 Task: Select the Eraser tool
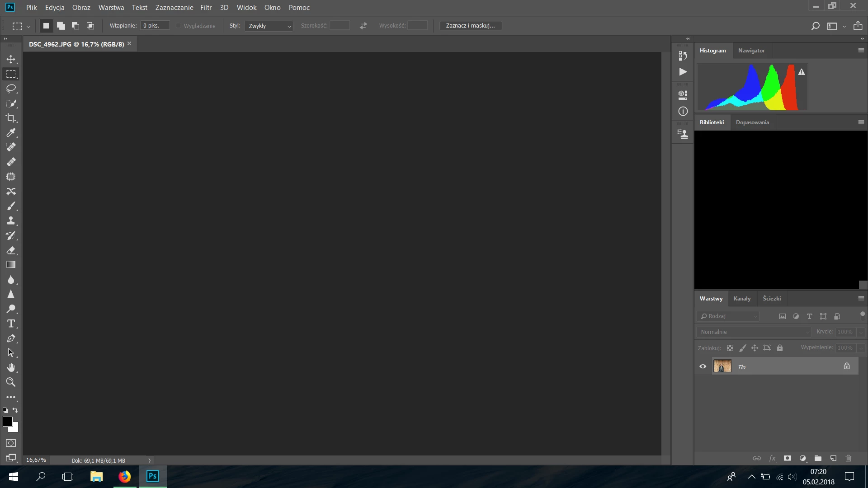click(x=11, y=250)
